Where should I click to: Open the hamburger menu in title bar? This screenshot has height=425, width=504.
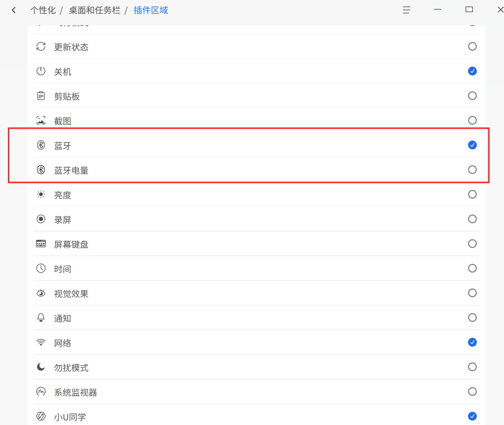[406, 10]
